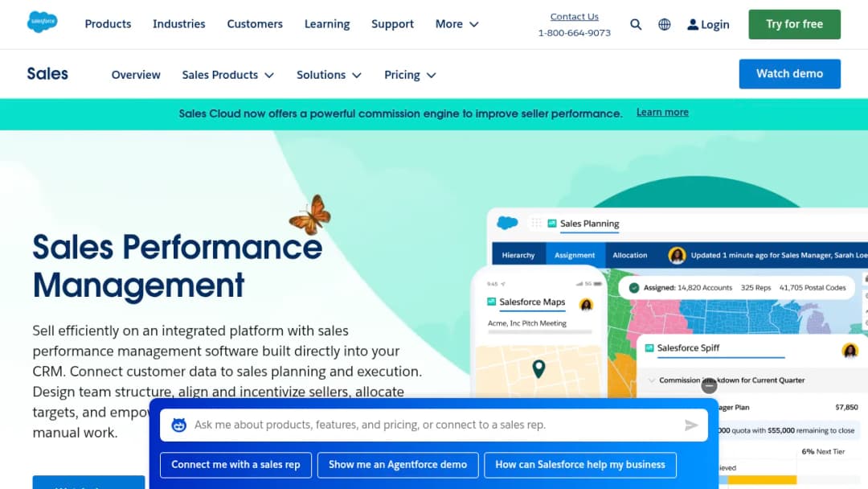Click Connect me with a sales rep
This screenshot has height=489, width=868.
(235, 465)
